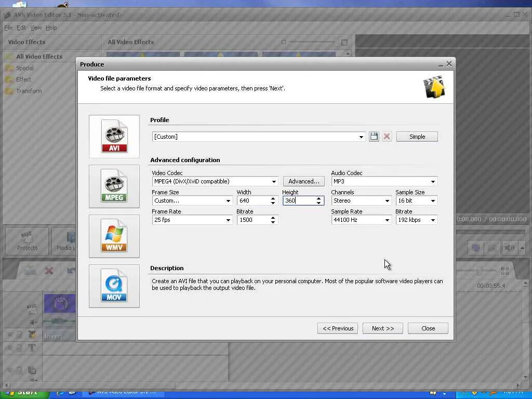Click the Close button in Produce dialog

428,328
